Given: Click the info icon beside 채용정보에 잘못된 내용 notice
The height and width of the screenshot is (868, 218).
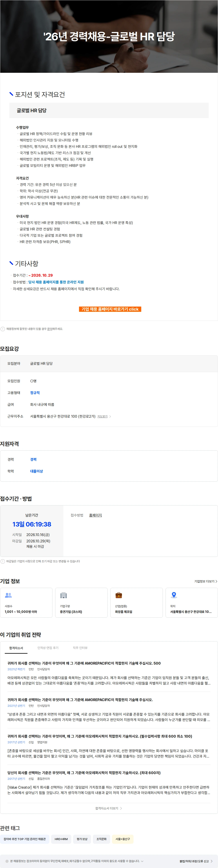Looking at the screenshot, I should point(3,329).
